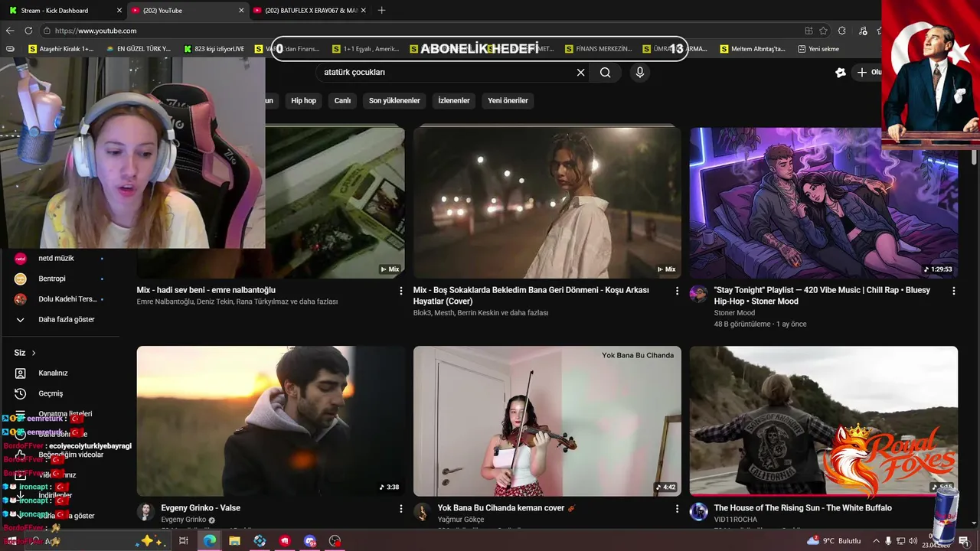Open options menu for 'hadi sev beni' mix
This screenshot has height=551, width=980.
(x=400, y=291)
